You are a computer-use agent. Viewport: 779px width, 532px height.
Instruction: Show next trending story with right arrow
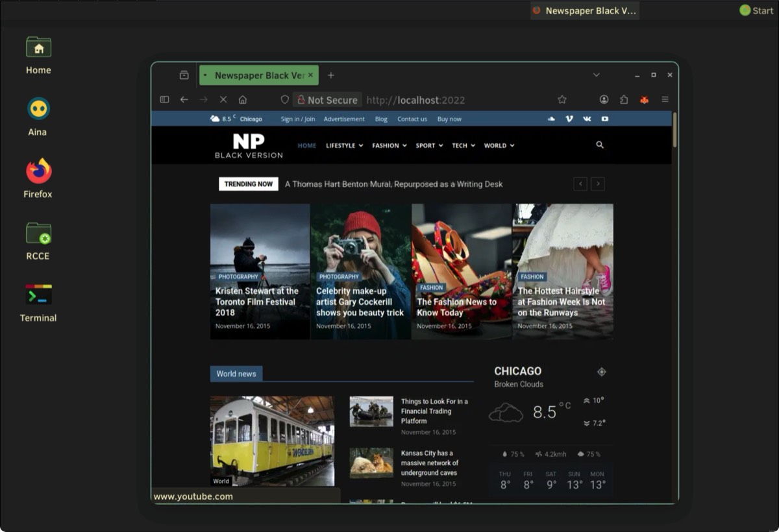[x=598, y=184]
